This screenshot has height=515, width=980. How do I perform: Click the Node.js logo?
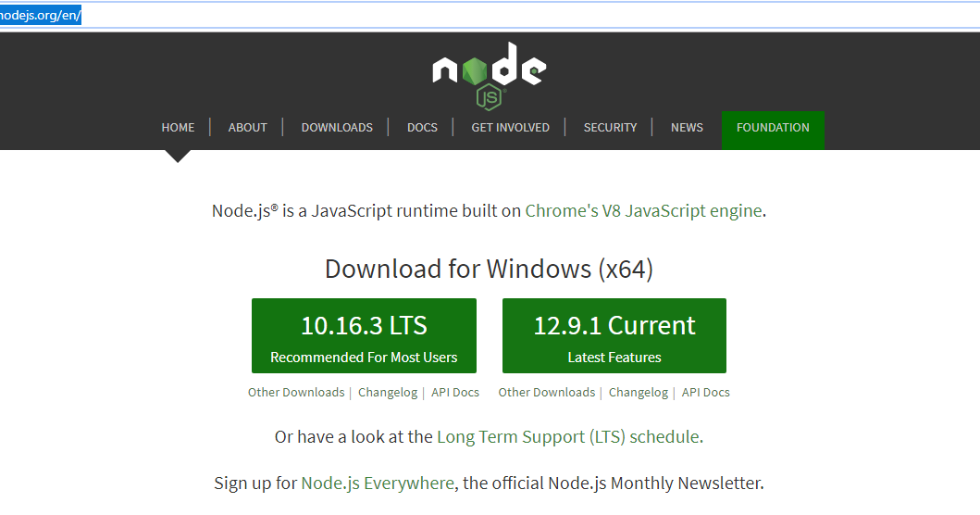click(x=490, y=76)
